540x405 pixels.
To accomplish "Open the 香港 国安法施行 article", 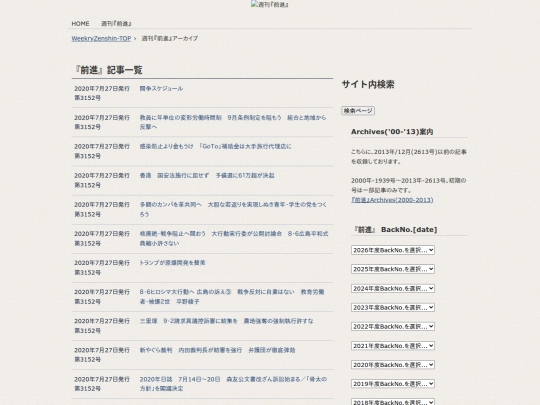I will click(x=207, y=176).
